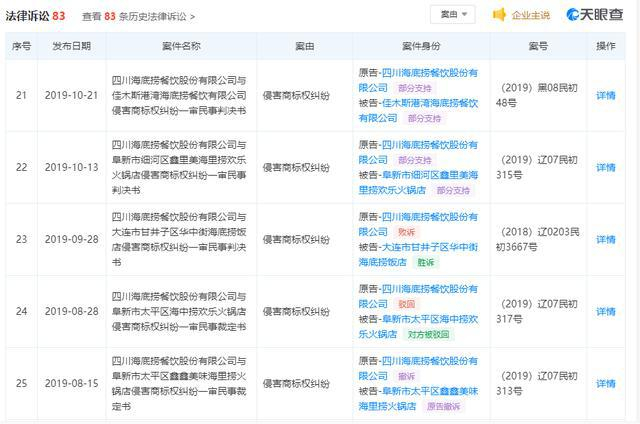Click the 案号 column header
Screen dimensions: 640x424
point(538,46)
